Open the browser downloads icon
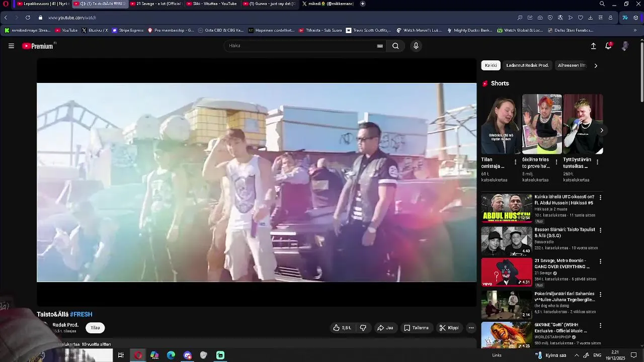Image resolution: width=644 pixels, height=362 pixels. pyautogui.click(x=590, y=18)
